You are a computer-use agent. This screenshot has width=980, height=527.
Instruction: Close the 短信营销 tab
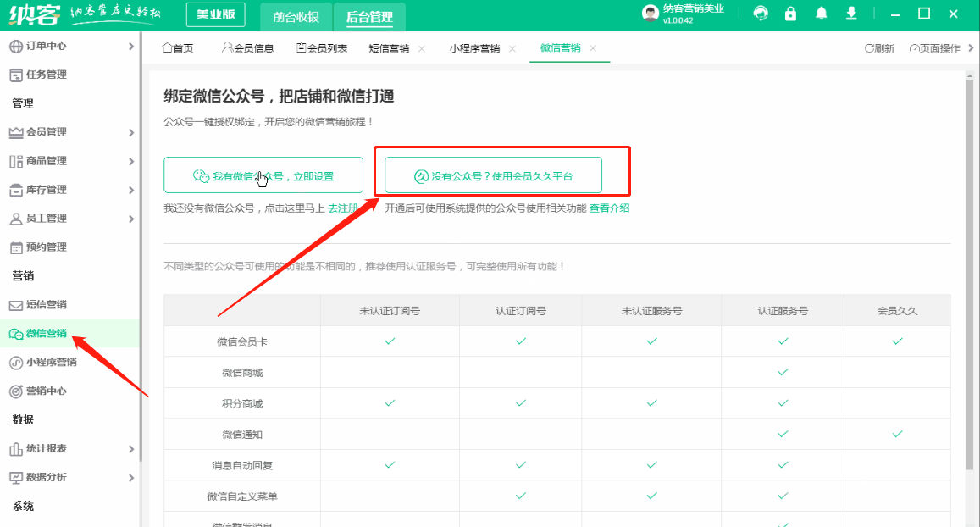(x=422, y=48)
